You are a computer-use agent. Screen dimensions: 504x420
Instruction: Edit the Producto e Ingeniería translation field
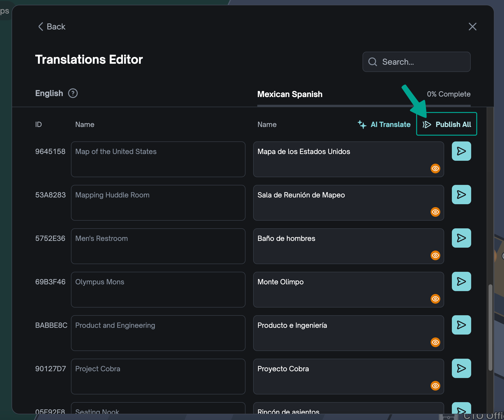pos(348,333)
